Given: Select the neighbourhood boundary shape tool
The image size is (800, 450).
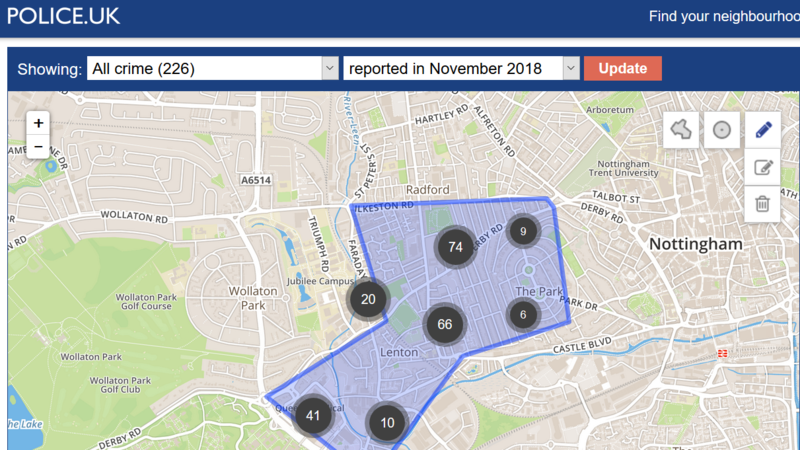Looking at the screenshot, I should (681, 130).
